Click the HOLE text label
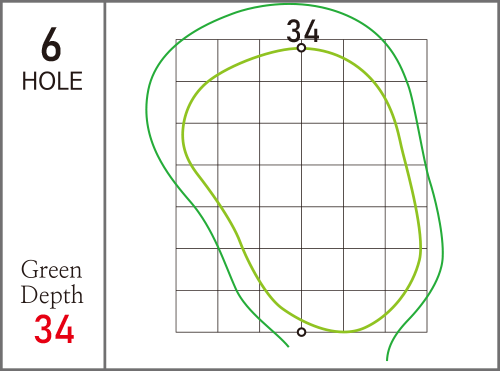Viewport: 500px width, 371px height. pyautogui.click(x=52, y=81)
